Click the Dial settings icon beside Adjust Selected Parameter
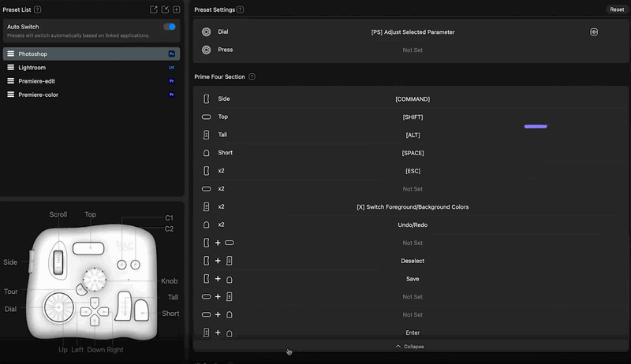Viewport: 631px width, 364px height. [593, 32]
